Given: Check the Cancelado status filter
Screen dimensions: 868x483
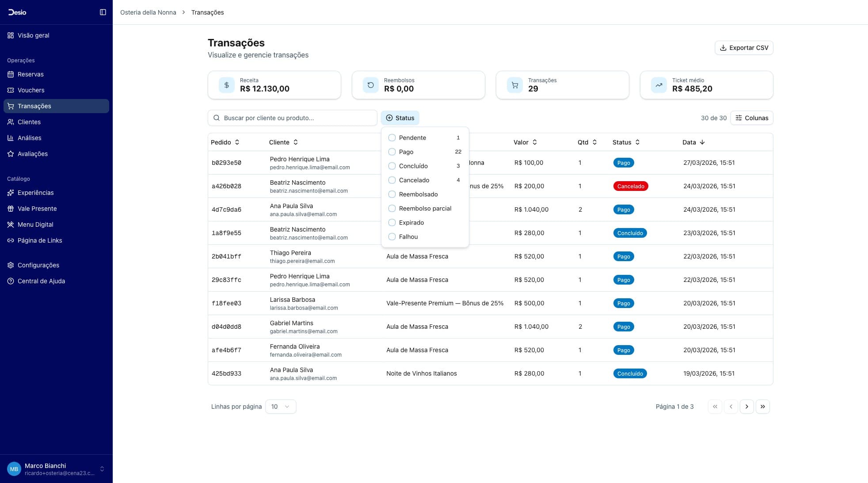Looking at the screenshot, I should (x=392, y=180).
